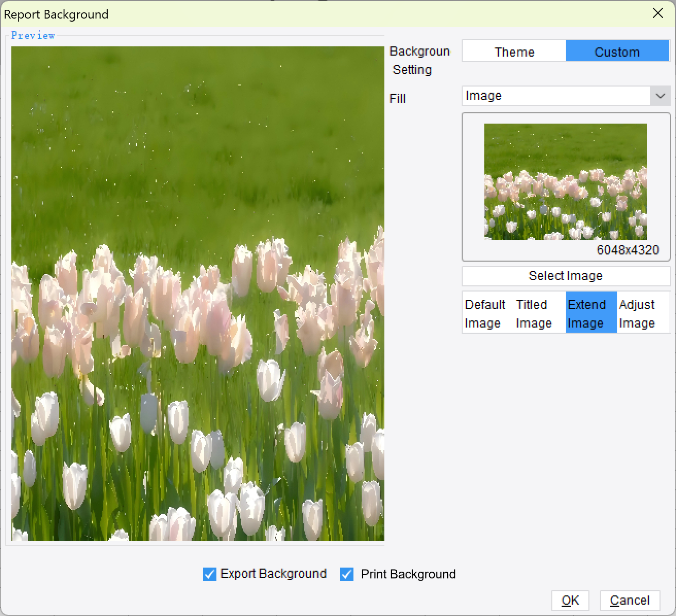Image resolution: width=676 pixels, height=616 pixels.
Task: Switch to the Theme tab
Action: [514, 51]
